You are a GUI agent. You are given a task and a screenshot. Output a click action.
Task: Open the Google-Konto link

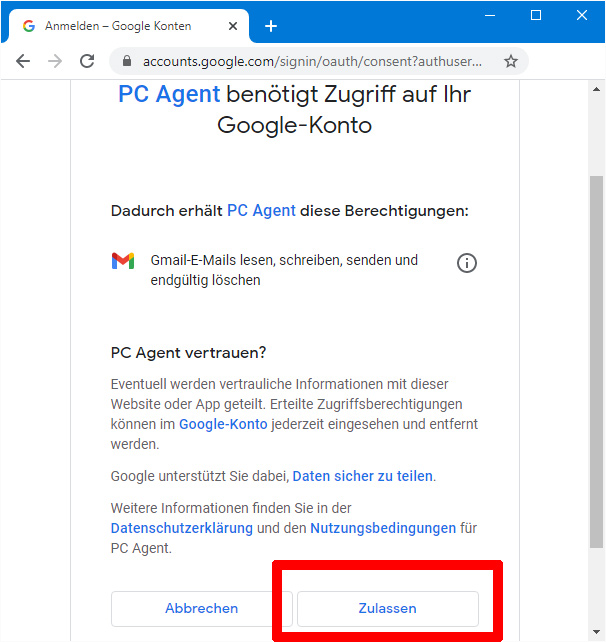click(223, 424)
